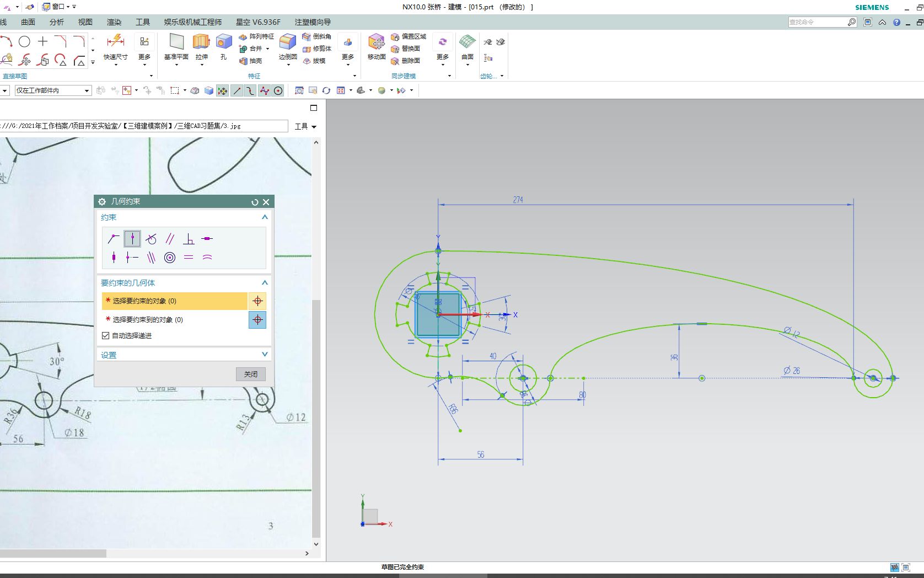The height and width of the screenshot is (578, 924).
Task: Toggle the equal length constraint option
Action: [188, 256]
